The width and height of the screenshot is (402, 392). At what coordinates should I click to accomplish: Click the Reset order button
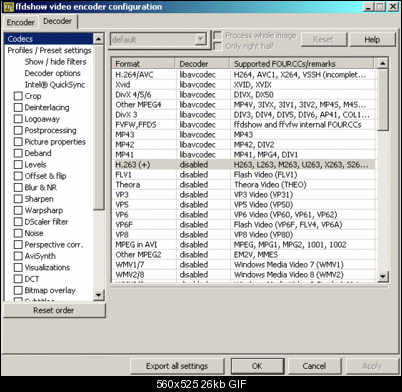pos(54,310)
